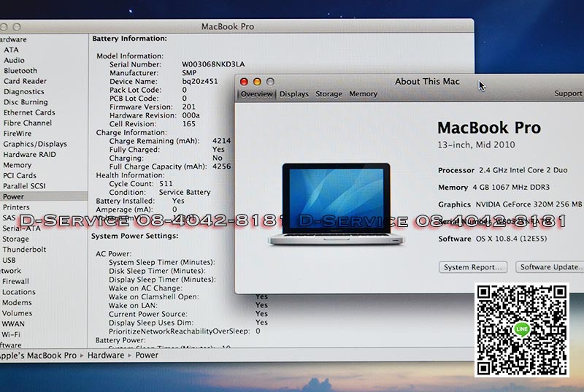Screen dimensions: 584x392
Task: Select Volumes under Network
Action: coord(17,313)
